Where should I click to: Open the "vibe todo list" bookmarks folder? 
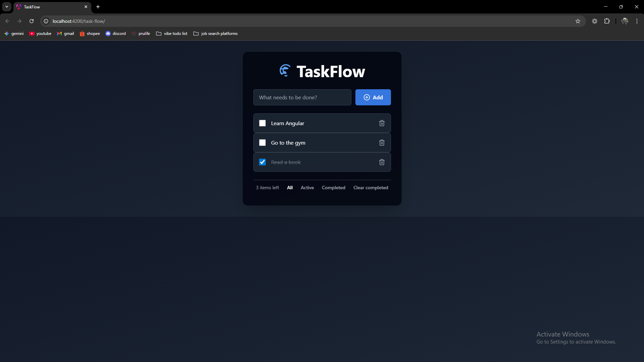click(x=171, y=33)
